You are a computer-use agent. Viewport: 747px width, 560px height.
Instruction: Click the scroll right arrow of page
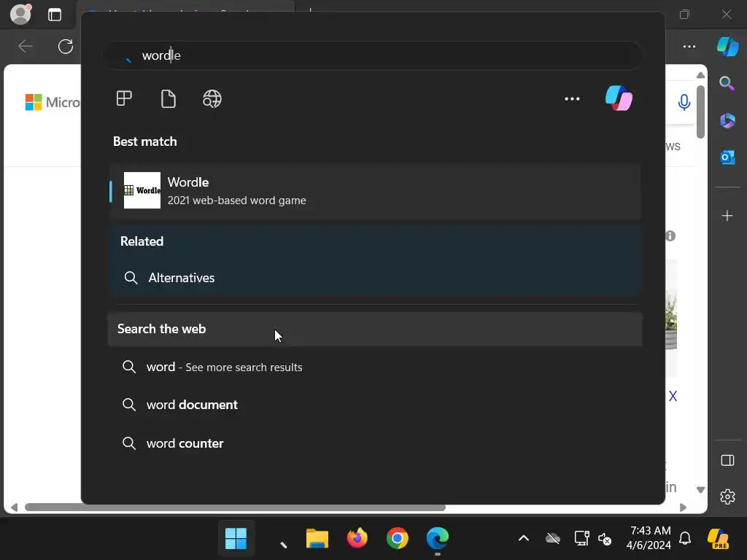683,507
